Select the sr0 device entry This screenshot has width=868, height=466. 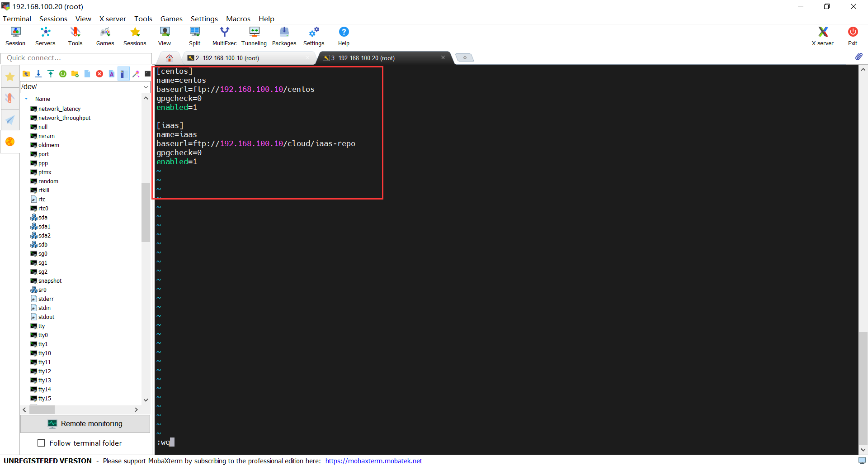(x=42, y=290)
